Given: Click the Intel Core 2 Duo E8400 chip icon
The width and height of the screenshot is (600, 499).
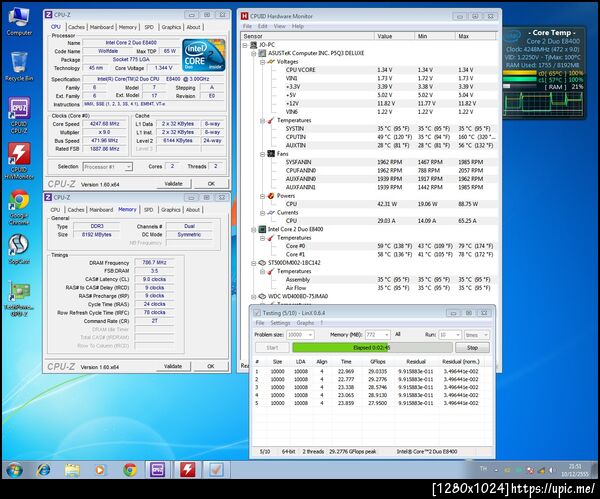Looking at the screenshot, I should (262, 229).
